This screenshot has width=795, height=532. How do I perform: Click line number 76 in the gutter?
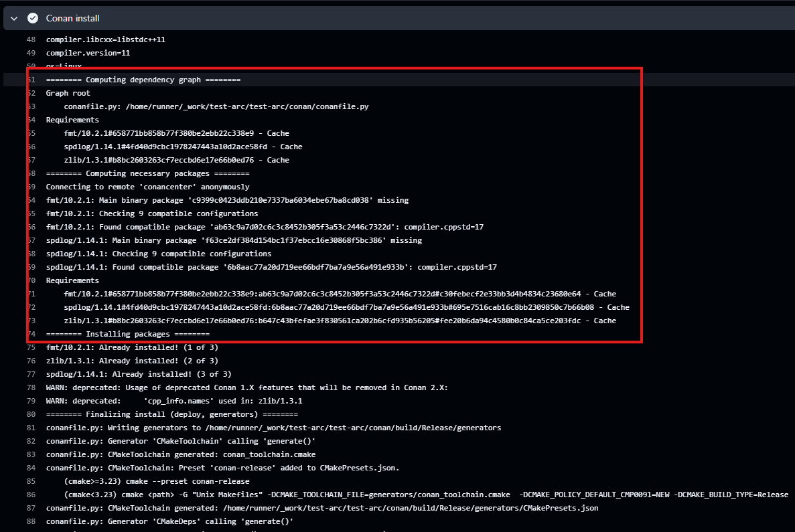[x=31, y=361]
